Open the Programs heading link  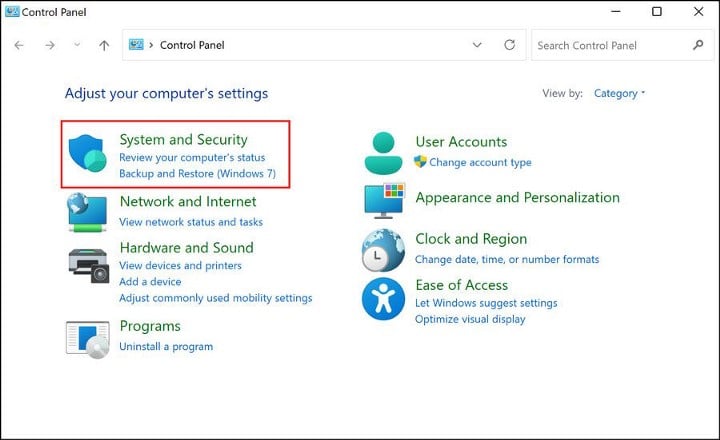coord(150,326)
